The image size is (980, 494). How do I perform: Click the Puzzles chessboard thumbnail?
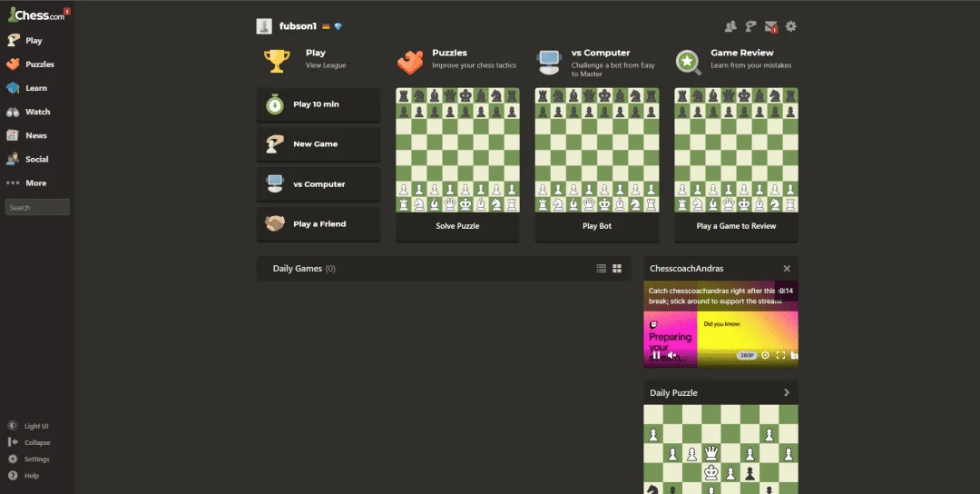click(x=457, y=150)
